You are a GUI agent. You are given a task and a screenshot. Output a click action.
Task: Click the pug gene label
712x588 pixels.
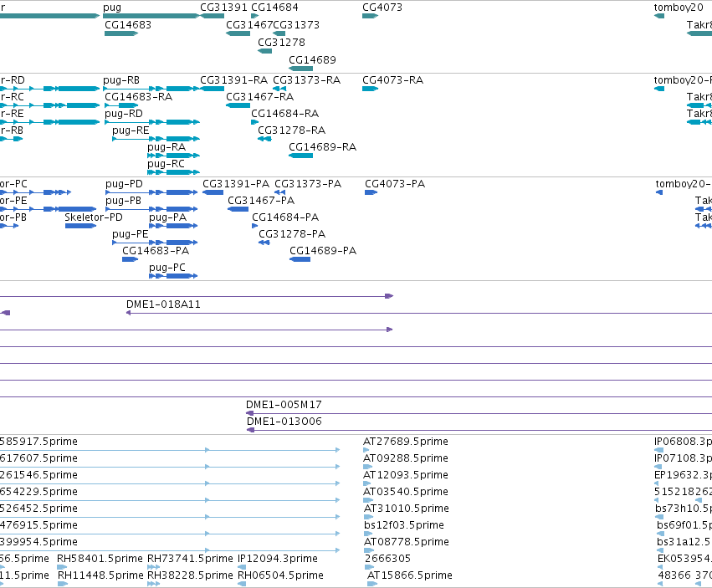pos(112,8)
